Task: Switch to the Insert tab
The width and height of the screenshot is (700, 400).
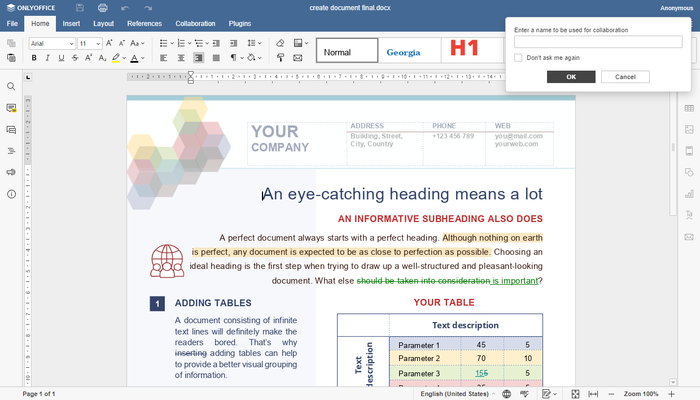Action: (x=71, y=23)
